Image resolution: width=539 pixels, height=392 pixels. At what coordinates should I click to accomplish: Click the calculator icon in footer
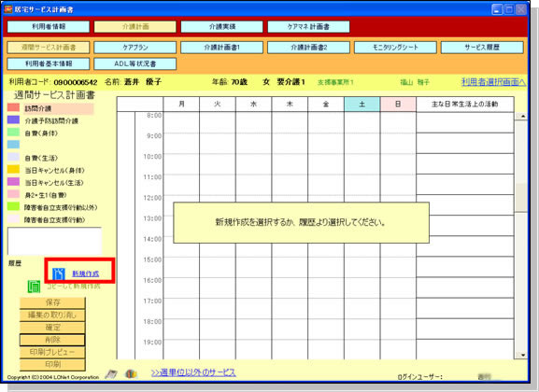111,374
